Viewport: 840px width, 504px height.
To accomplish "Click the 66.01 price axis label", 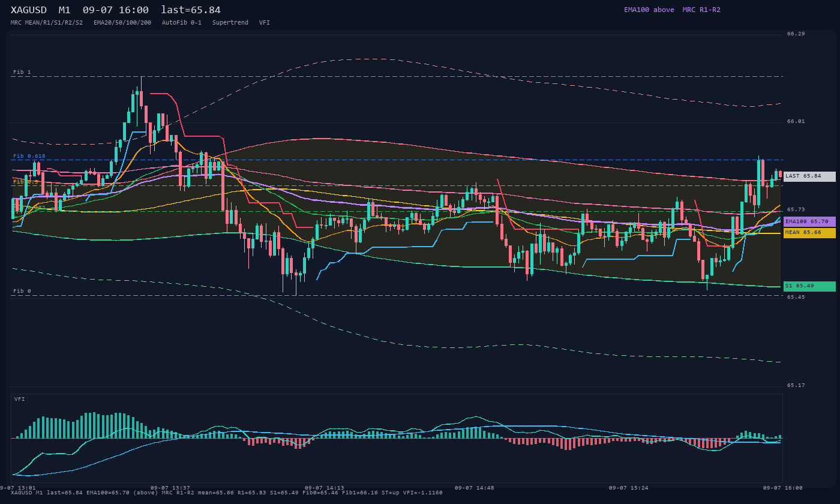I will (796, 121).
